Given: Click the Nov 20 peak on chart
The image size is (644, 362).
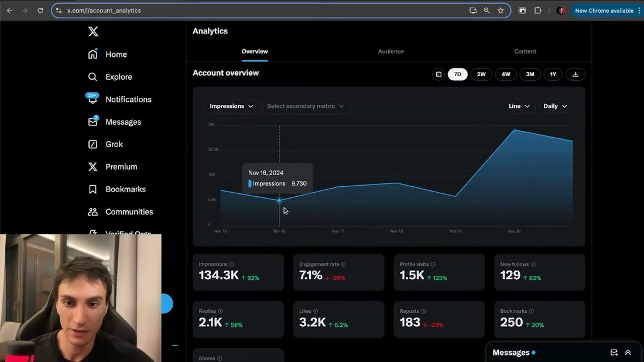Looking at the screenshot, I should (x=514, y=130).
